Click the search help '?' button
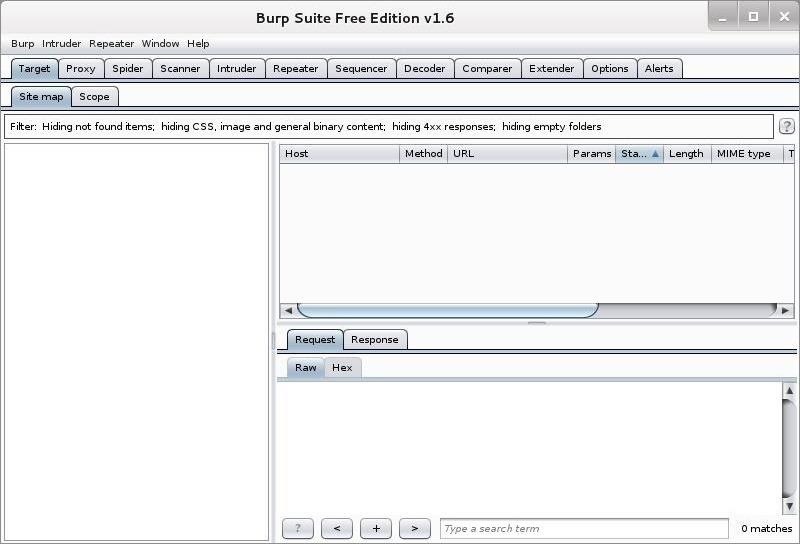800x544 pixels. [x=298, y=528]
